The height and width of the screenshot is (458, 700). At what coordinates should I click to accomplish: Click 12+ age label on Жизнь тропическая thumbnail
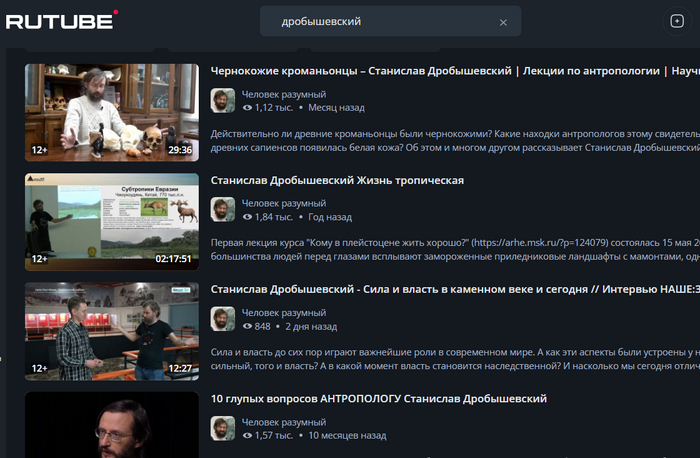coord(39,259)
